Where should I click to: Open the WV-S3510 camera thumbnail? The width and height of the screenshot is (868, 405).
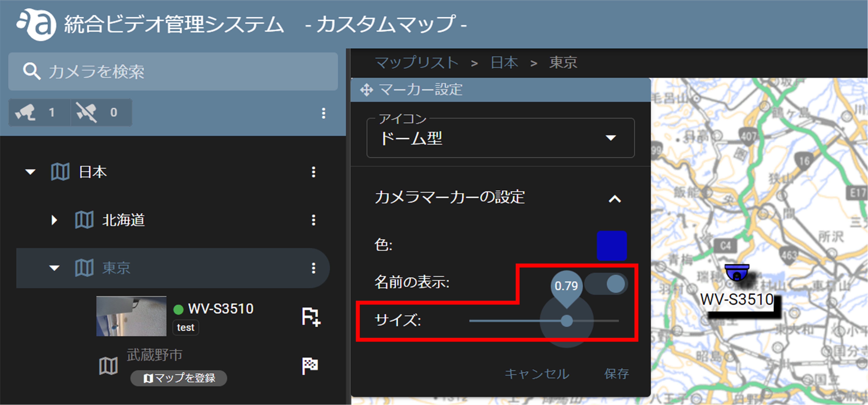(x=131, y=316)
